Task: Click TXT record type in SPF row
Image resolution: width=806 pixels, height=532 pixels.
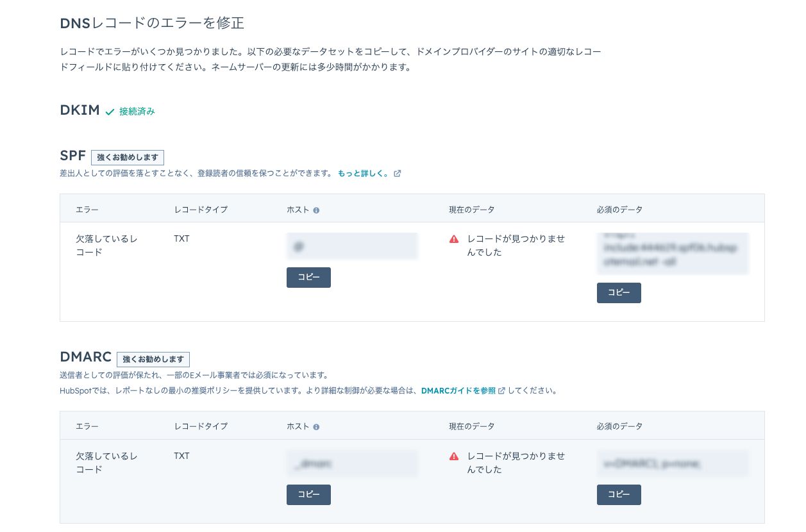Action: (181, 238)
